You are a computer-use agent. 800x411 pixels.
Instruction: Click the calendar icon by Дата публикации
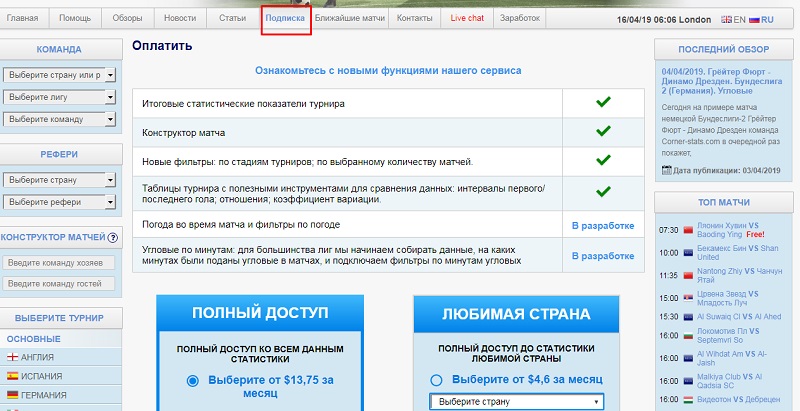click(666, 171)
